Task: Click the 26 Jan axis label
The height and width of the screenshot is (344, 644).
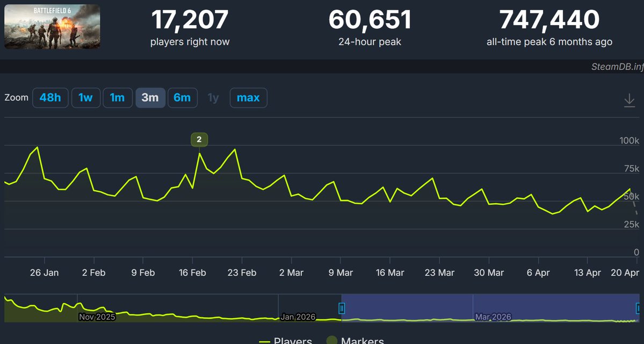Action: (x=45, y=273)
